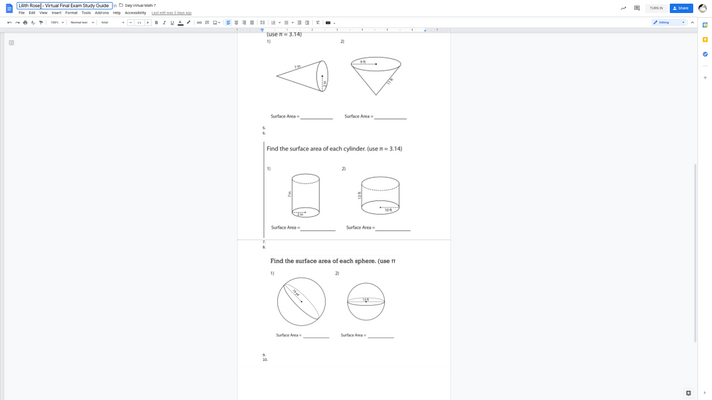Open the Arial font dropdown
Viewport: 712px width, 400px height.
[x=113, y=23]
